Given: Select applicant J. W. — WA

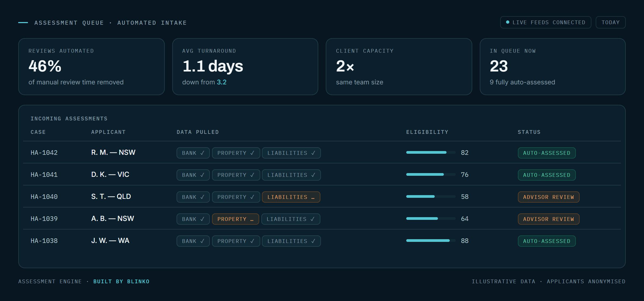Looking at the screenshot, I should tap(110, 241).
